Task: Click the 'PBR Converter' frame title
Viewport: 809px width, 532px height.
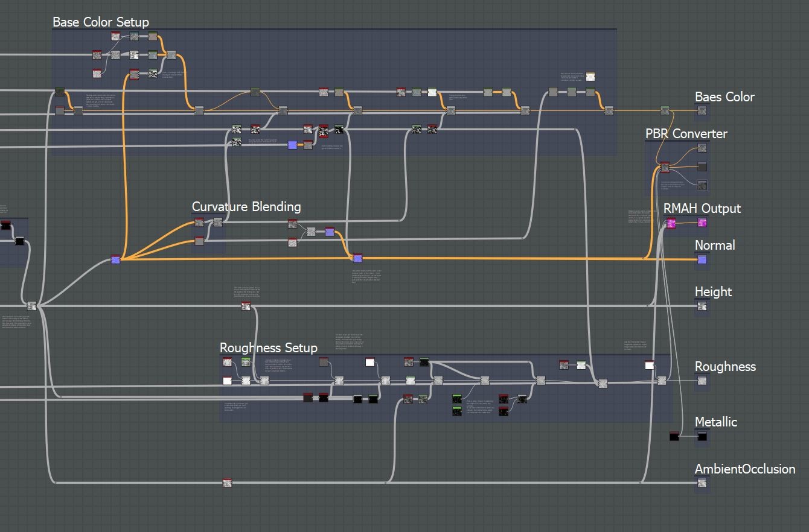Action: (686, 134)
